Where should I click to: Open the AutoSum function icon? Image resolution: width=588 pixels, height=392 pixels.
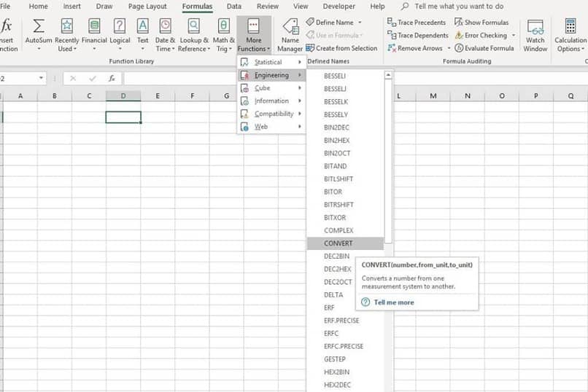point(38,27)
